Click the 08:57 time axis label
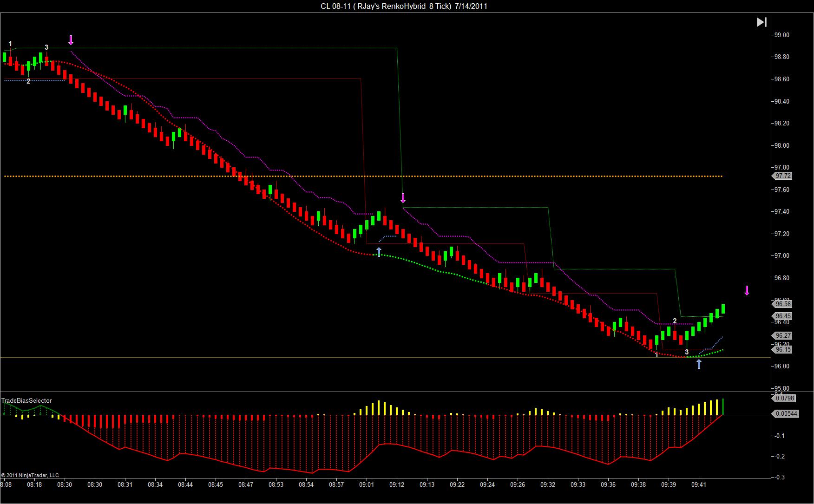814x504 pixels. [x=336, y=485]
